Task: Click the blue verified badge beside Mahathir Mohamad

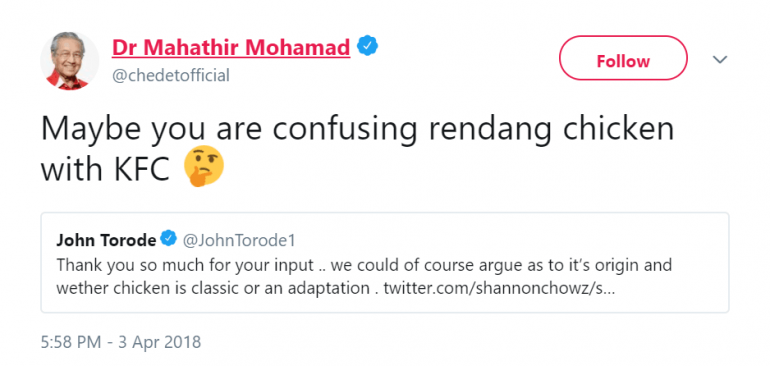Action: tap(367, 46)
